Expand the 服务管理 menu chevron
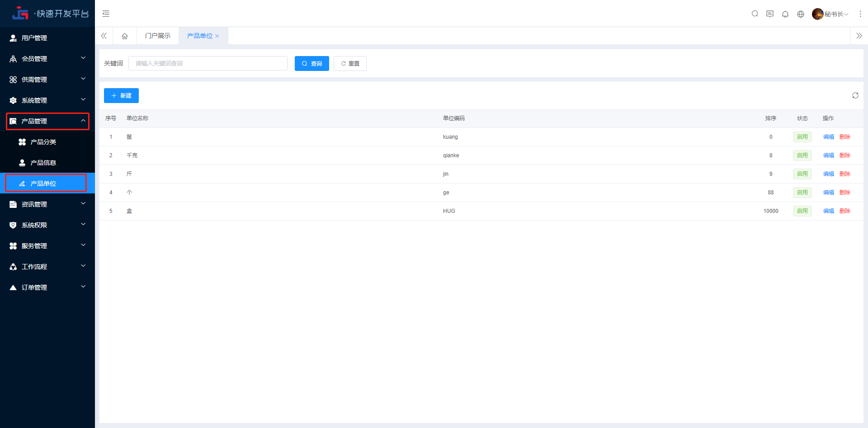 (x=83, y=245)
